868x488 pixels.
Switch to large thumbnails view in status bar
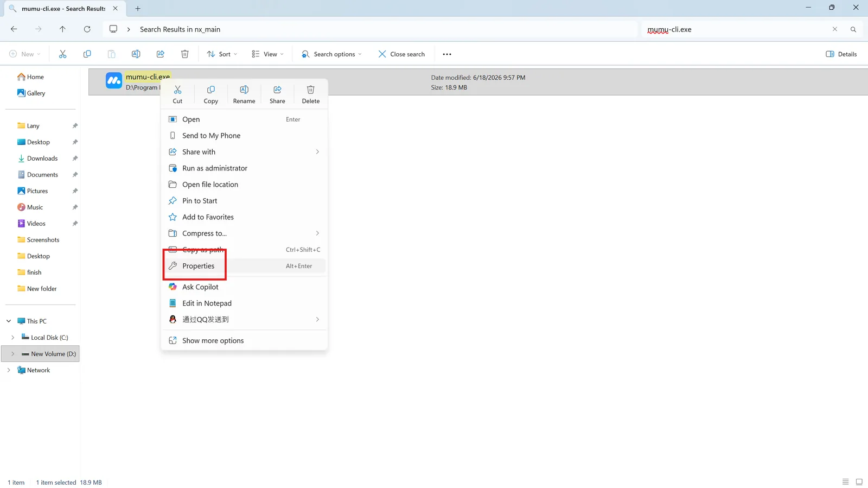tap(859, 482)
